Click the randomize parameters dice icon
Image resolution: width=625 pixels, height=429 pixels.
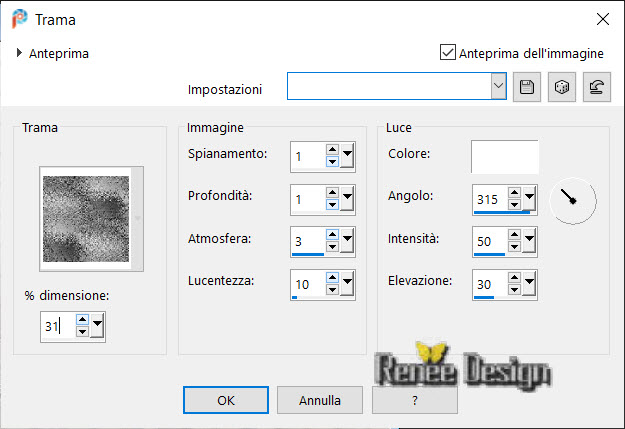562,87
